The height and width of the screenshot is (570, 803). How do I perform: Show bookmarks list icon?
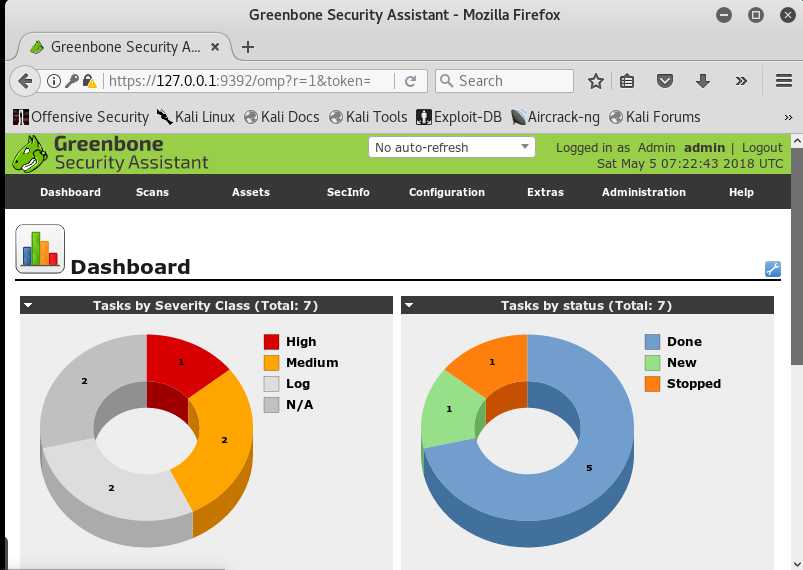point(627,81)
